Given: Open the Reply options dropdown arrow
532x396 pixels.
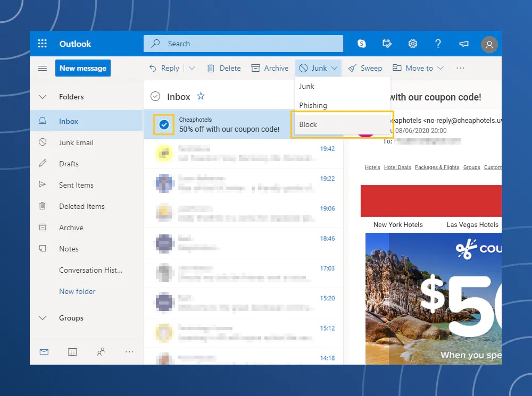Looking at the screenshot, I should click(192, 68).
